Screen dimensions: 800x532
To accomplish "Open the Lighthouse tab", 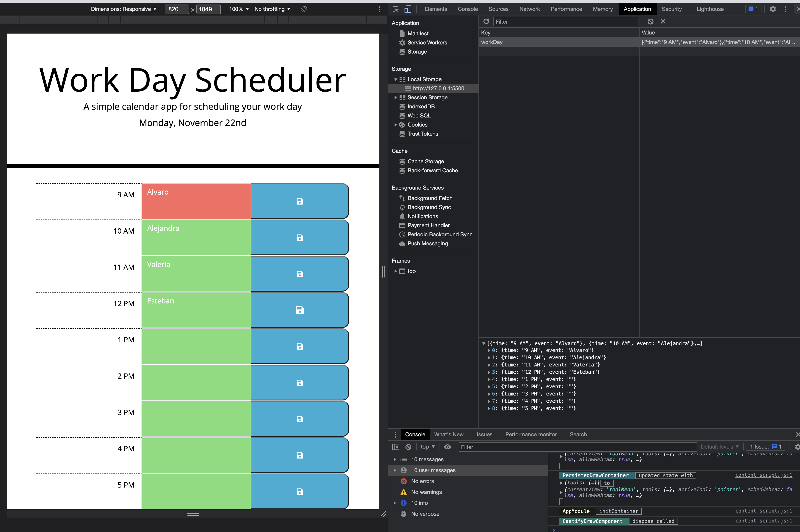I will [710, 9].
